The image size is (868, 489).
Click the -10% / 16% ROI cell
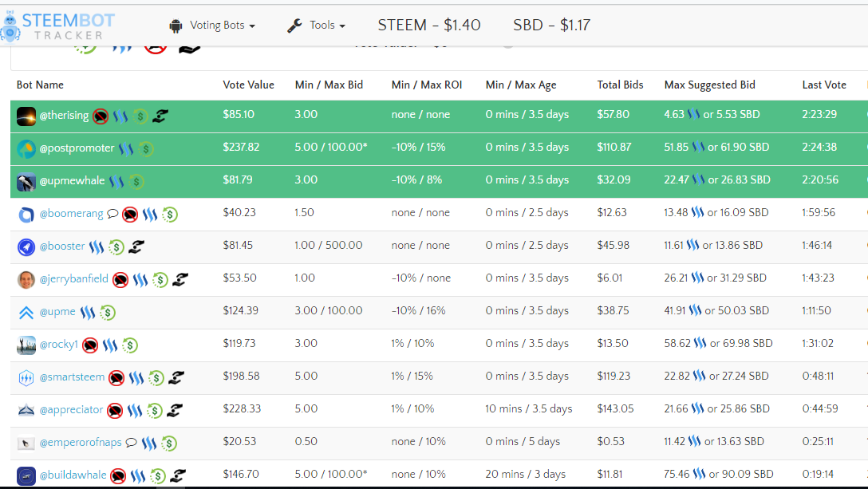click(418, 310)
